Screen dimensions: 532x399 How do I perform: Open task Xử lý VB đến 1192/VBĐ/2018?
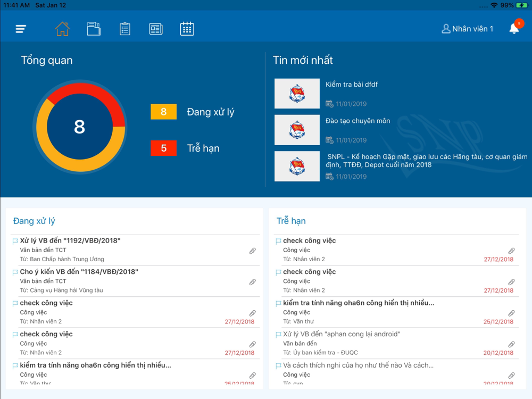pos(135,250)
